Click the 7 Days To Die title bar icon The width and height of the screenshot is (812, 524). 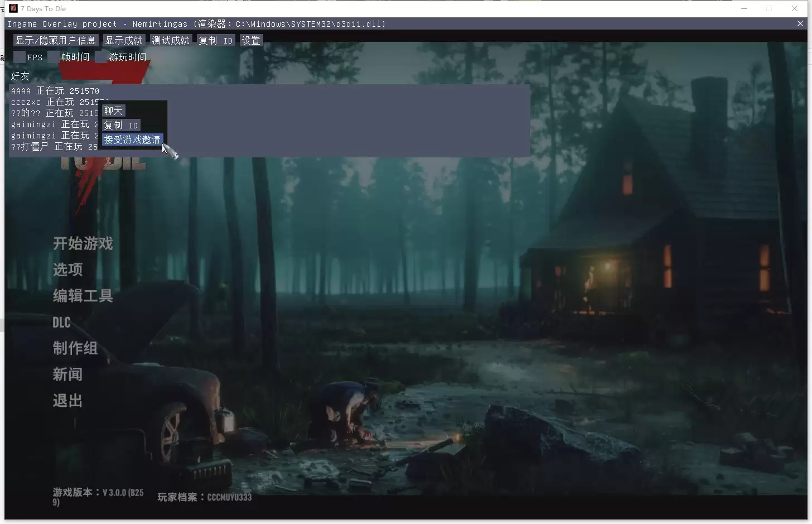(x=13, y=8)
